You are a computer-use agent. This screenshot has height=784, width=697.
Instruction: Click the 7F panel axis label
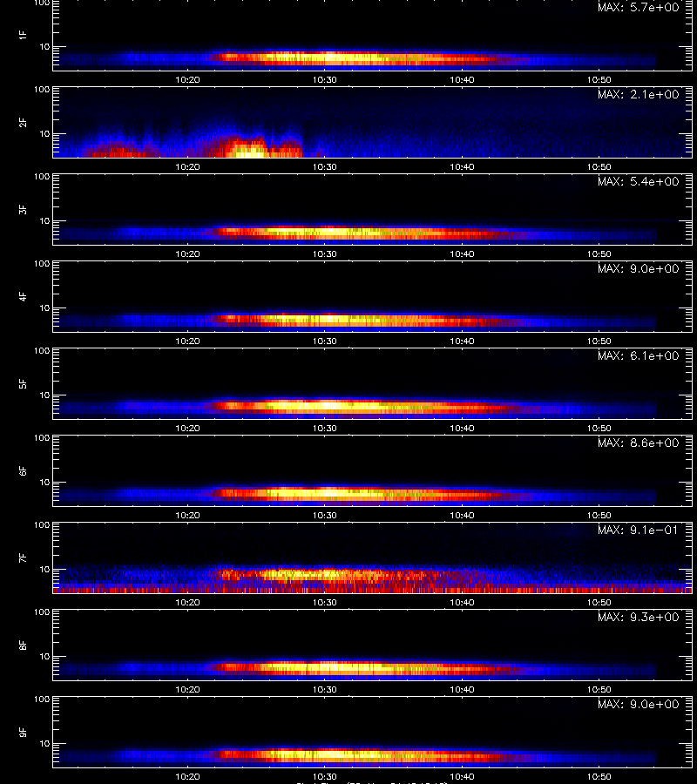(x=22, y=558)
